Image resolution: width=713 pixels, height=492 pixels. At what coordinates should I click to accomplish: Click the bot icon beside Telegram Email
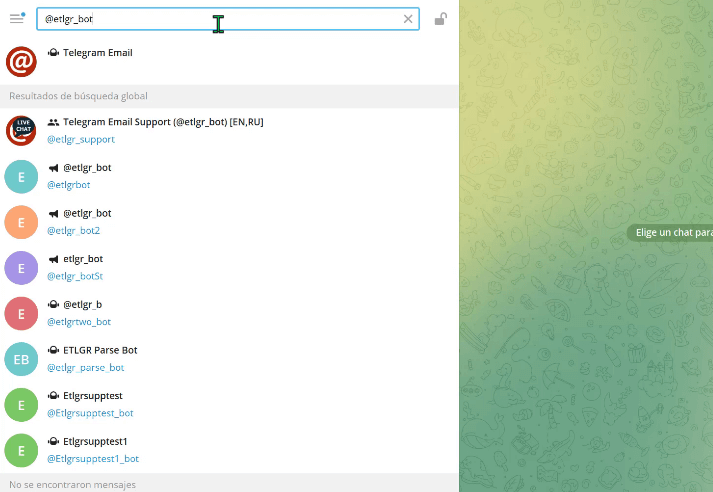tap(53, 53)
